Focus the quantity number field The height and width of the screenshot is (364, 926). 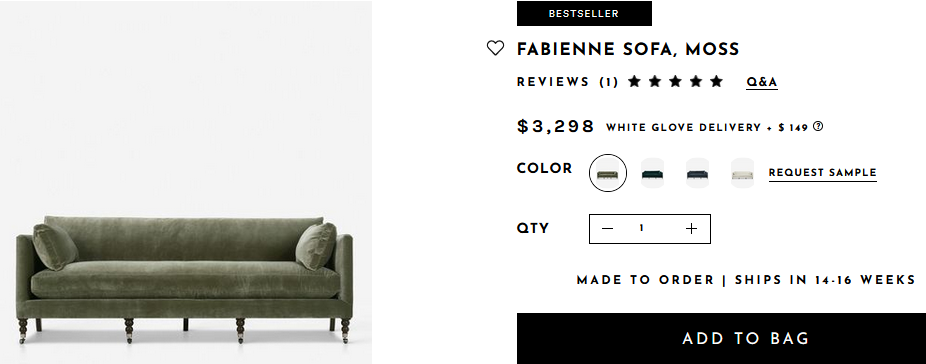point(641,229)
